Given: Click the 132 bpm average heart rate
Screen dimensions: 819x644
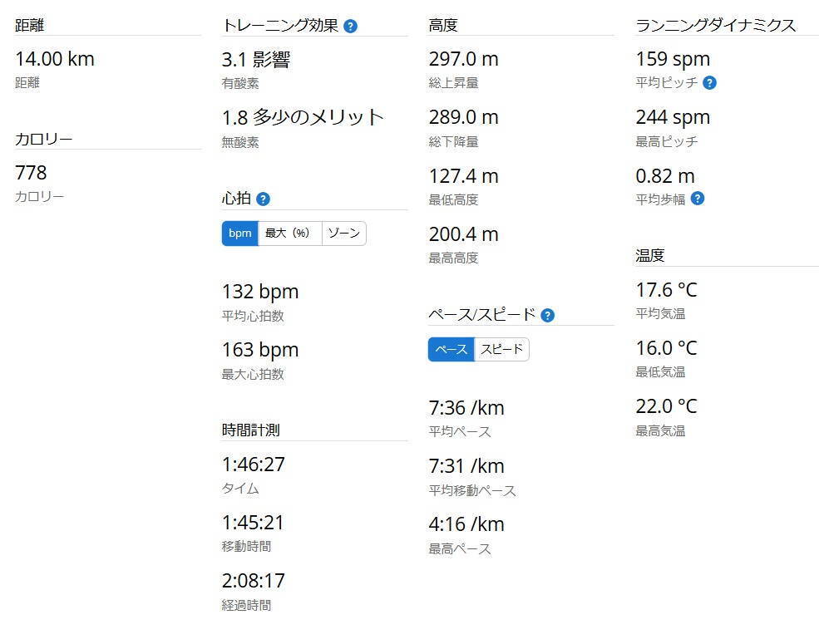Looking at the screenshot, I should click(260, 292).
